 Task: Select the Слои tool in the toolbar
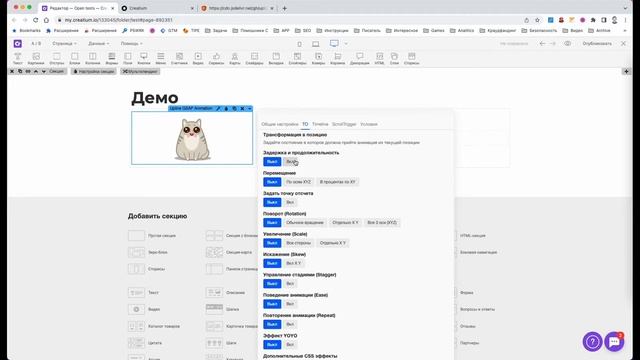pyautogui.click(x=394, y=58)
